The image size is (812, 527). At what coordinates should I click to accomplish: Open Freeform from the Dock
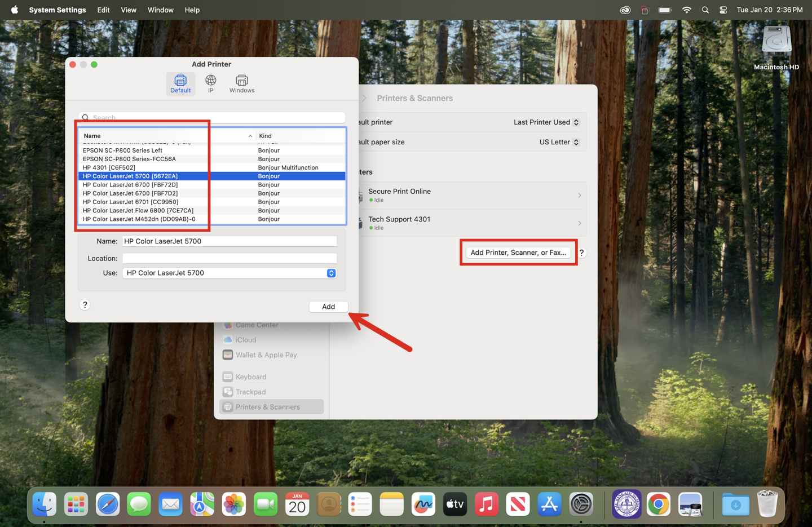pyautogui.click(x=423, y=504)
